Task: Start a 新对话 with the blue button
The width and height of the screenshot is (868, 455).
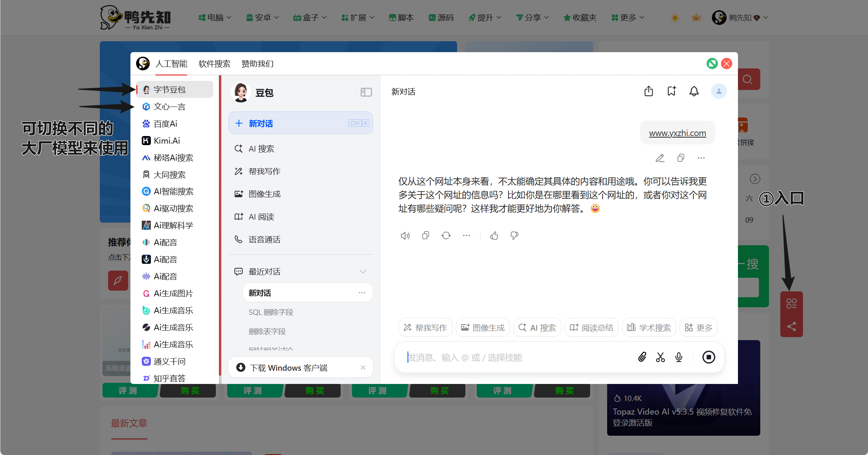Action: (x=301, y=123)
